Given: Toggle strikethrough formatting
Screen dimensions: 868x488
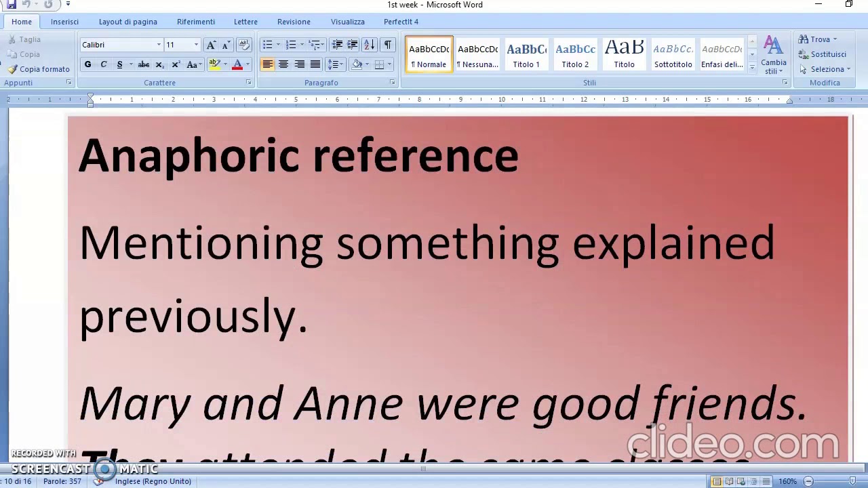Looking at the screenshot, I should point(144,64).
